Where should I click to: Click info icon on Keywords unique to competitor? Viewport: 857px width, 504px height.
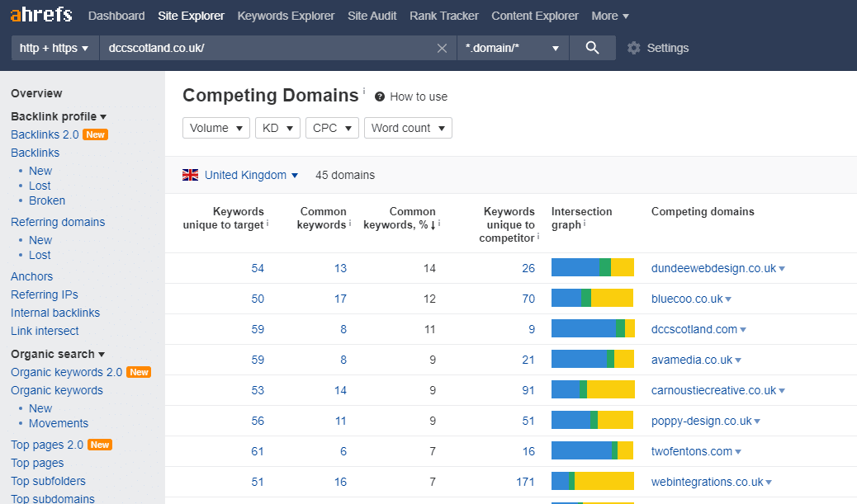pyautogui.click(x=537, y=236)
